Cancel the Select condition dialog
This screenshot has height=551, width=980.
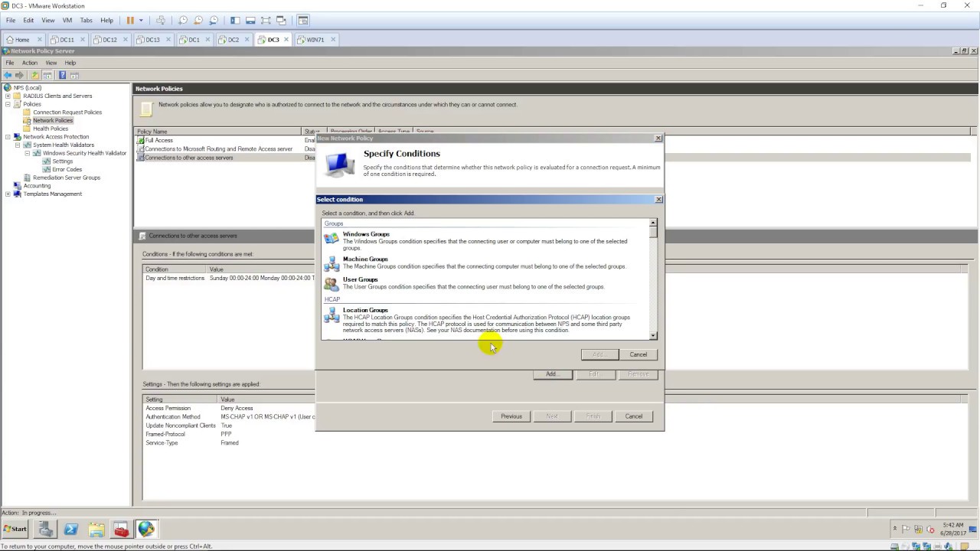(x=638, y=354)
